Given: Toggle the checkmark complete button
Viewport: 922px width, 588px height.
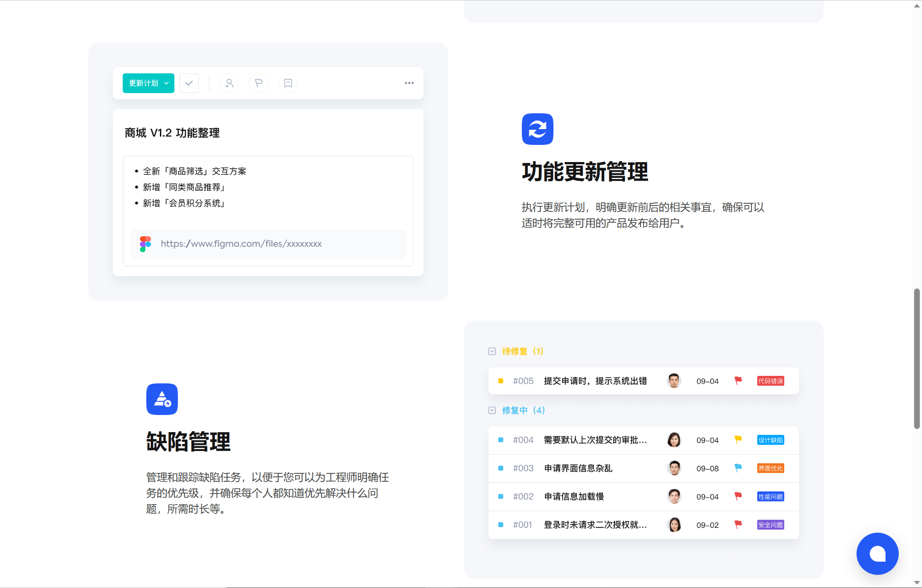Looking at the screenshot, I should pyautogui.click(x=189, y=83).
